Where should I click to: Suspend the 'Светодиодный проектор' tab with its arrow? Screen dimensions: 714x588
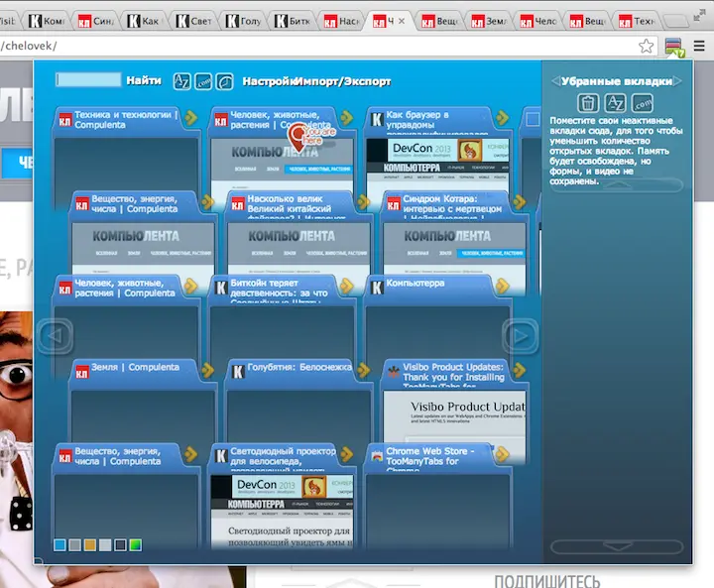click(347, 453)
